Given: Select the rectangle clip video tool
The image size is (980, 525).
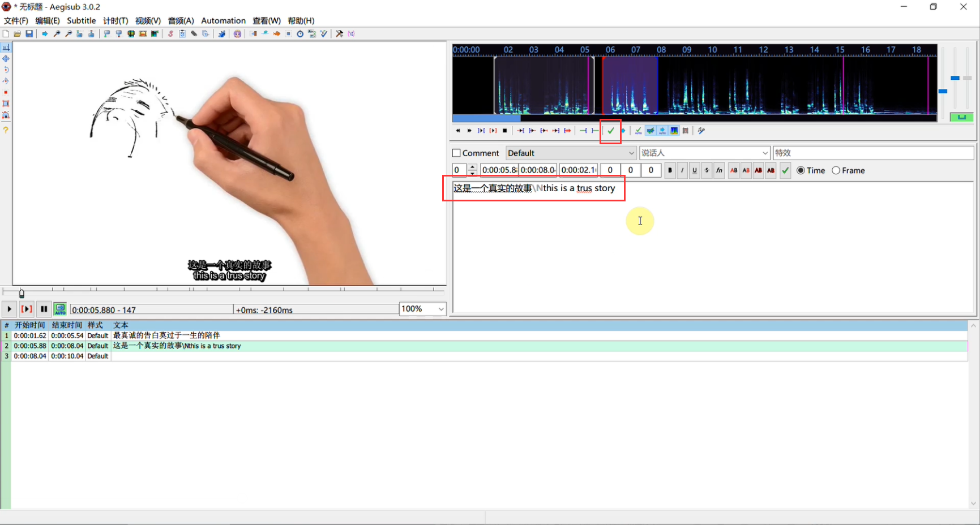Looking at the screenshot, I should coord(6,104).
